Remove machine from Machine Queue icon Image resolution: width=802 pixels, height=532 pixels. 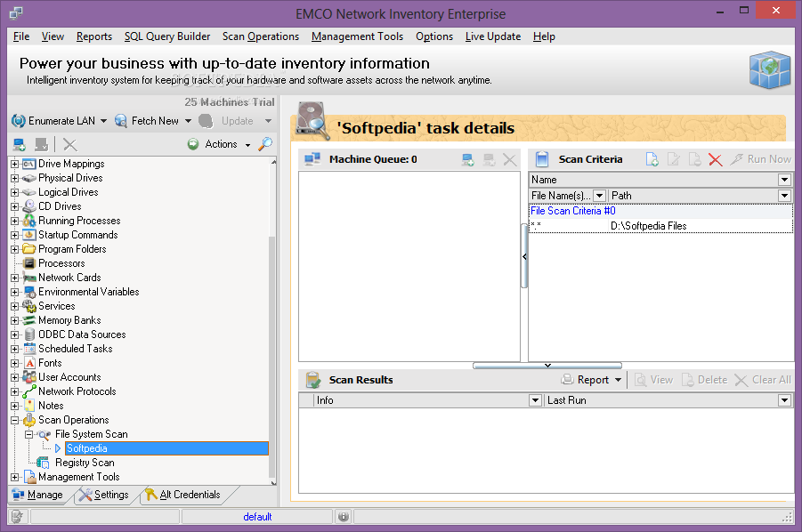[489, 159]
